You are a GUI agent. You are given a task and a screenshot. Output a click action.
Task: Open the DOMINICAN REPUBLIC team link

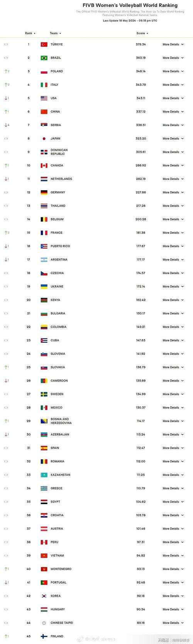(59, 152)
